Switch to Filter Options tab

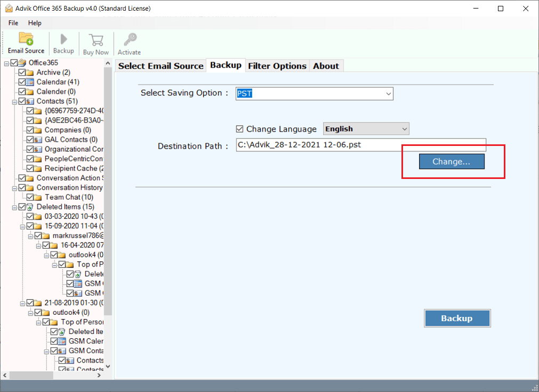point(277,66)
